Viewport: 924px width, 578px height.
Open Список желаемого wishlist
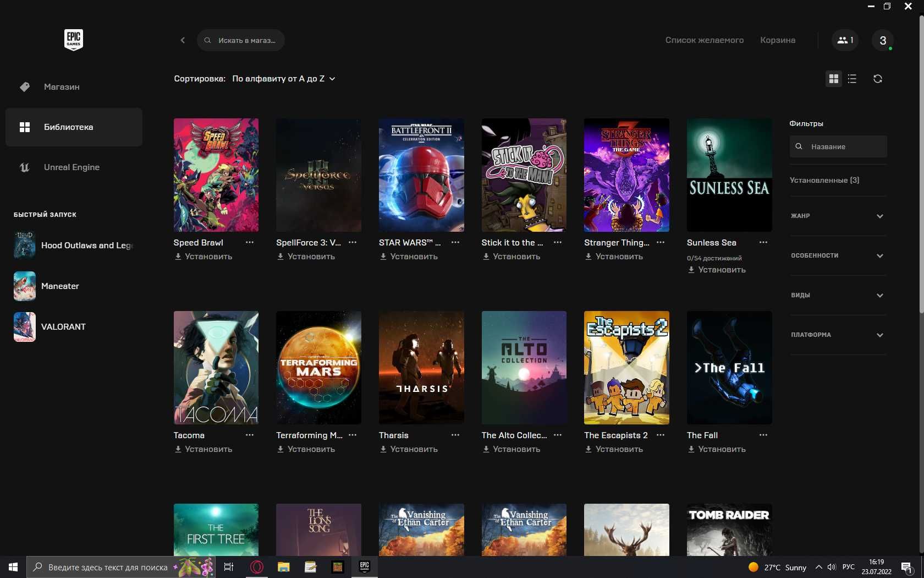pos(704,40)
